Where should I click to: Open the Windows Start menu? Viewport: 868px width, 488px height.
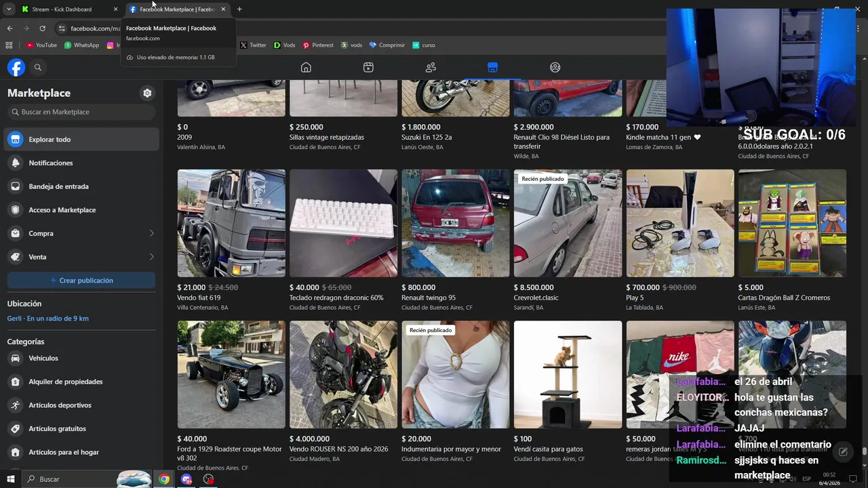(11, 479)
